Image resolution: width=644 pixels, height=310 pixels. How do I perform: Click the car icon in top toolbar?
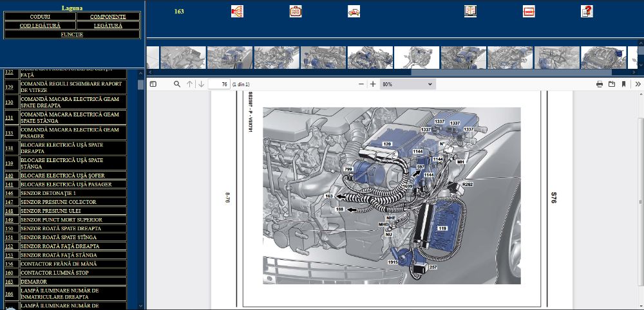(354, 11)
